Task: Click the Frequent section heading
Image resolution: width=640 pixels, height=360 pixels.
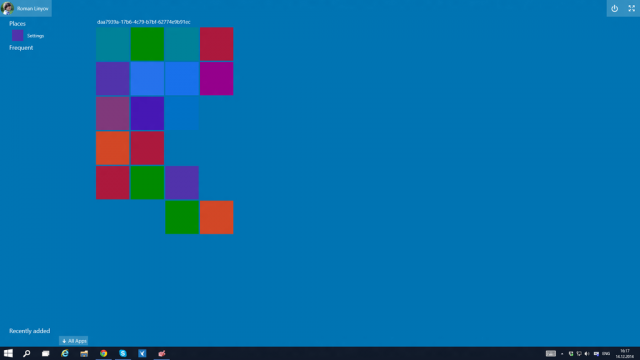Action: tap(21, 48)
